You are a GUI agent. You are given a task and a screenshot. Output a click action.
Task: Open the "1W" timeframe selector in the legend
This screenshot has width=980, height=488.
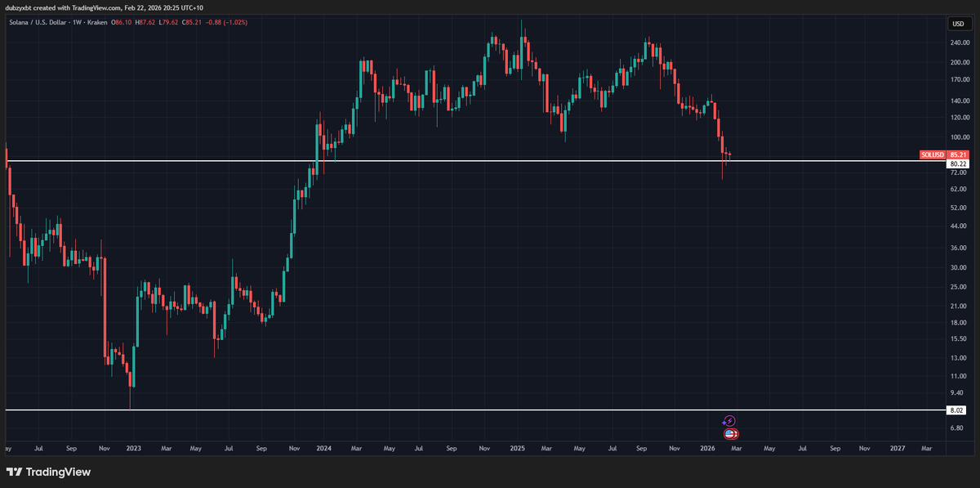coord(78,25)
